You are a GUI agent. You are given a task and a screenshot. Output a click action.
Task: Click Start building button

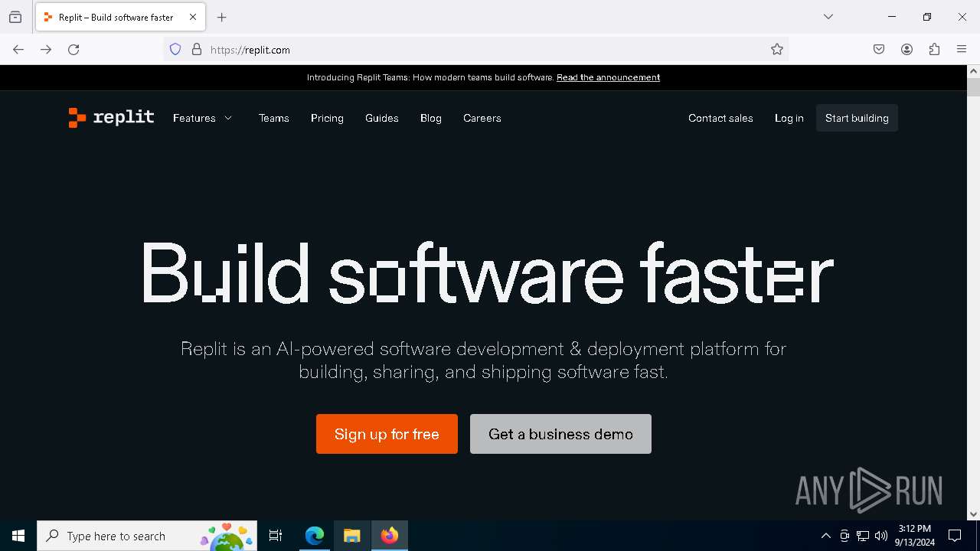point(857,118)
